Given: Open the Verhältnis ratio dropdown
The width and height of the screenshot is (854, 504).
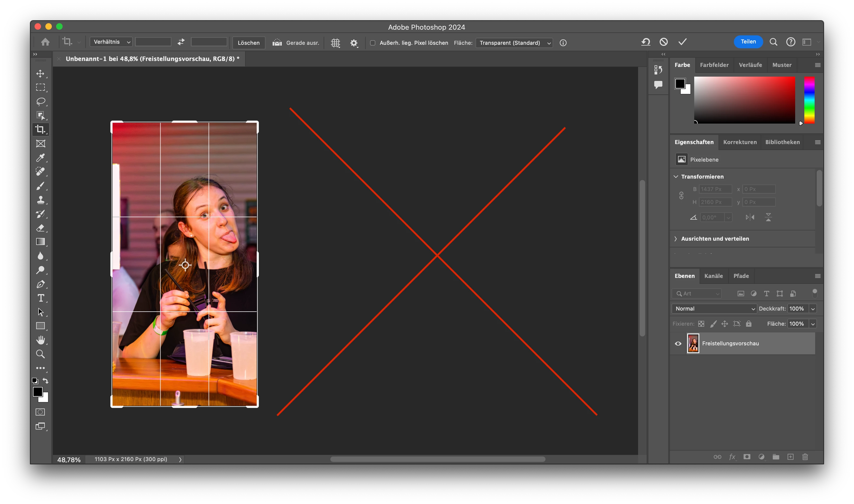Looking at the screenshot, I should pyautogui.click(x=111, y=42).
